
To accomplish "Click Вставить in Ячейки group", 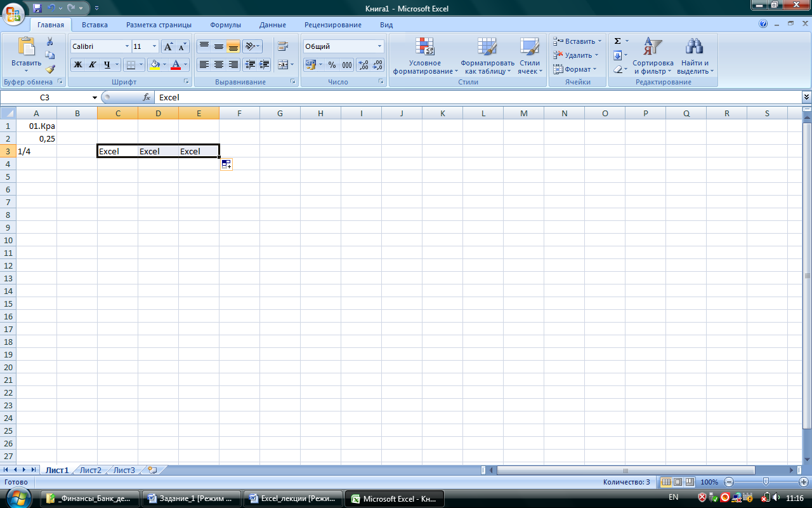I will tap(577, 41).
